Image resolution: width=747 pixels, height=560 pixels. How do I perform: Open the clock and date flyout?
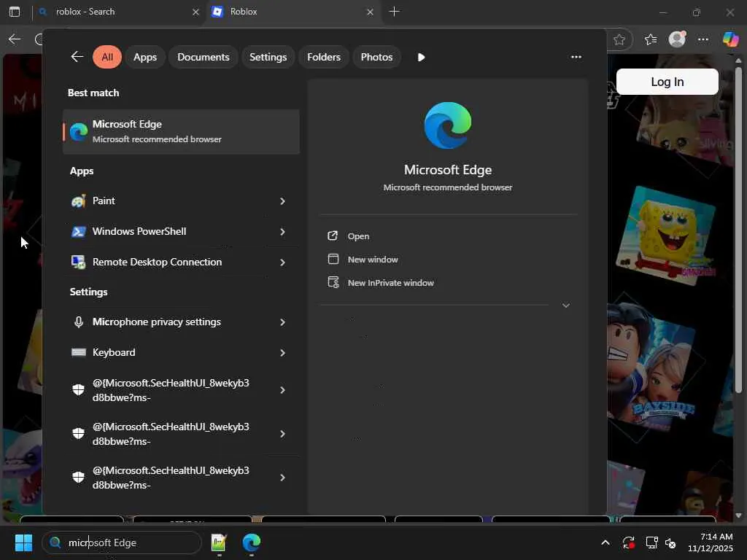point(711,542)
